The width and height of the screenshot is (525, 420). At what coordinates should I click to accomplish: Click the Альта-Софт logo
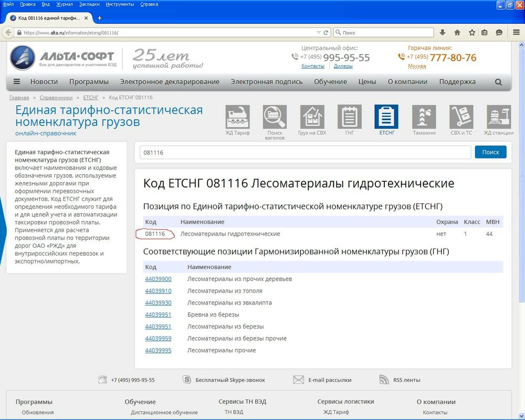point(63,58)
